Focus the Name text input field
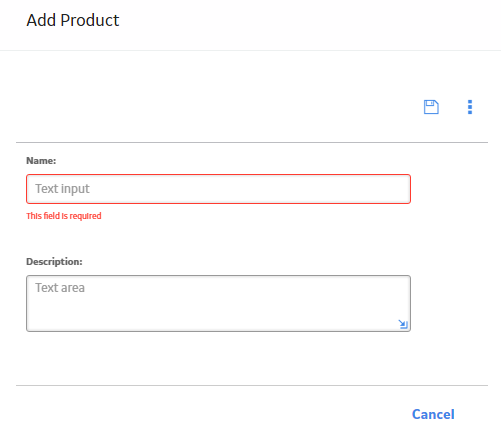This screenshot has height=442, width=501. 218,189
